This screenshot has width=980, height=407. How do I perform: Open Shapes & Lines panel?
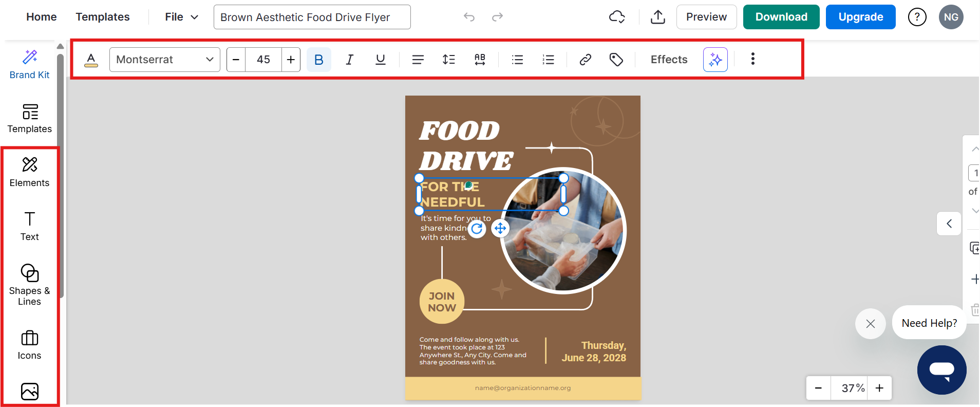coord(30,285)
